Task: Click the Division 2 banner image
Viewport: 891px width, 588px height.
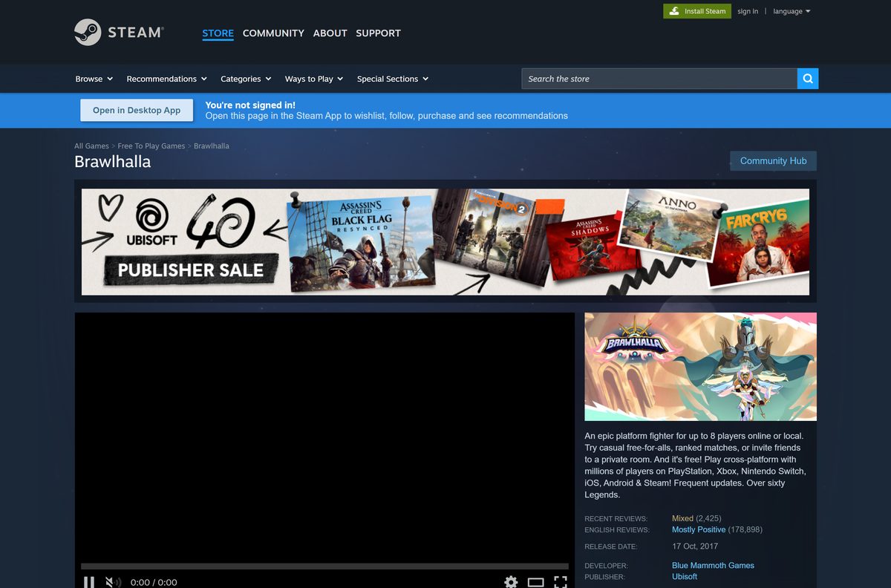Action: (494, 238)
